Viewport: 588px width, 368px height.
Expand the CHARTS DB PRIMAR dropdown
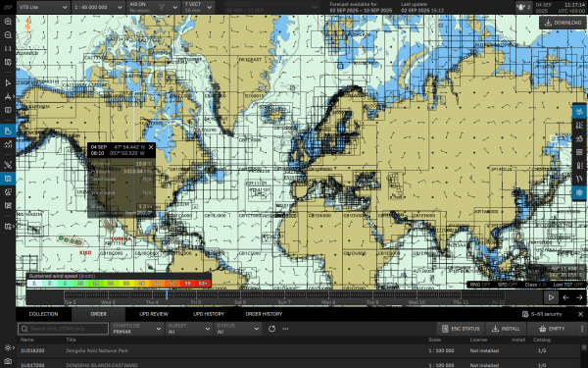137,329
